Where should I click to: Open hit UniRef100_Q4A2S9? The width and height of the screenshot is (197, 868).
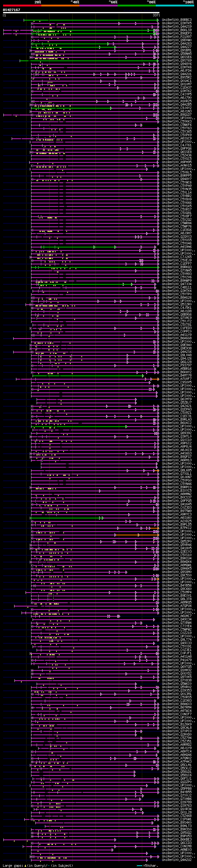177,26
